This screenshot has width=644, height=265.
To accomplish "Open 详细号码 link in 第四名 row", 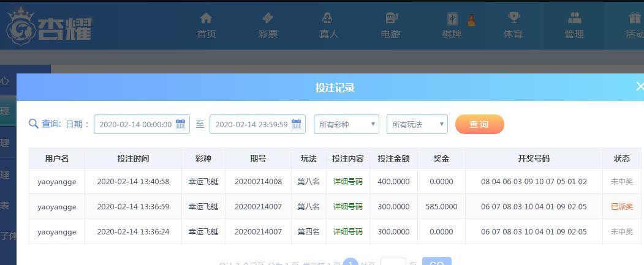I will click(347, 232).
